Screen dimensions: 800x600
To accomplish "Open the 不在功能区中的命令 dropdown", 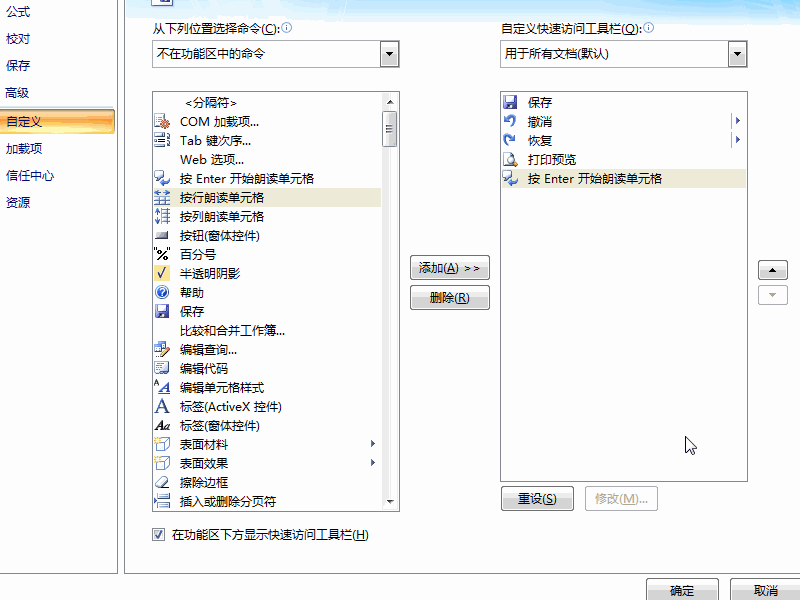I will 389,54.
